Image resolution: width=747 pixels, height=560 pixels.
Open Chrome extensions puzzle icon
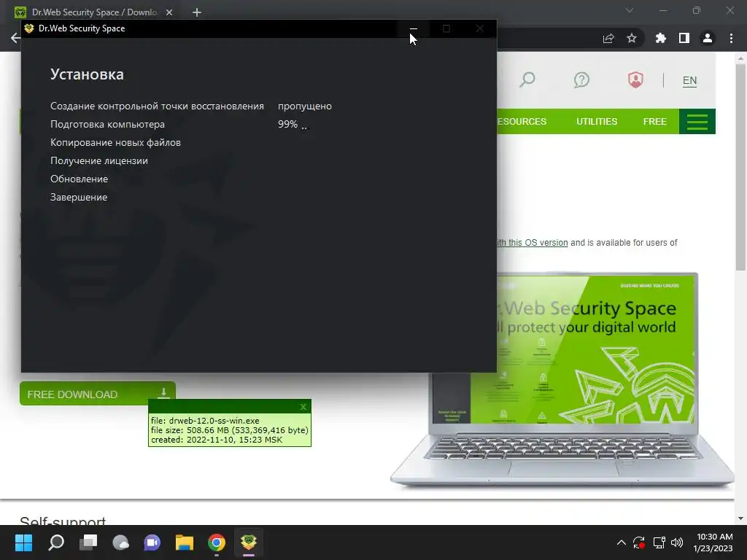point(660,38)
